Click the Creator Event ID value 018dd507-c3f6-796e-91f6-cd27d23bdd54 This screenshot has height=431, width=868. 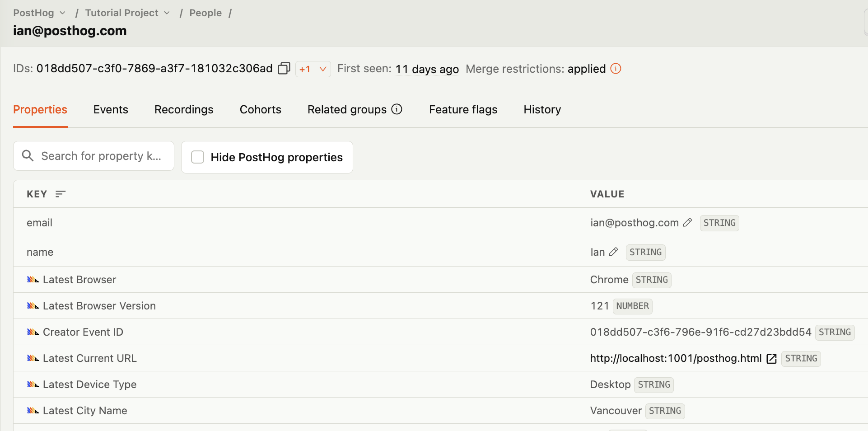pos(701,332)
